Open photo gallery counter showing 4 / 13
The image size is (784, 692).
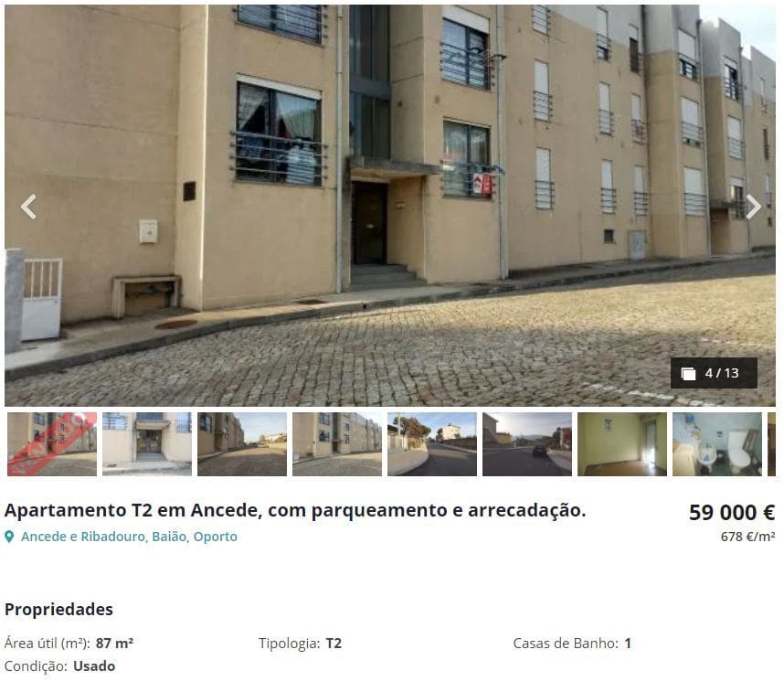714,373
